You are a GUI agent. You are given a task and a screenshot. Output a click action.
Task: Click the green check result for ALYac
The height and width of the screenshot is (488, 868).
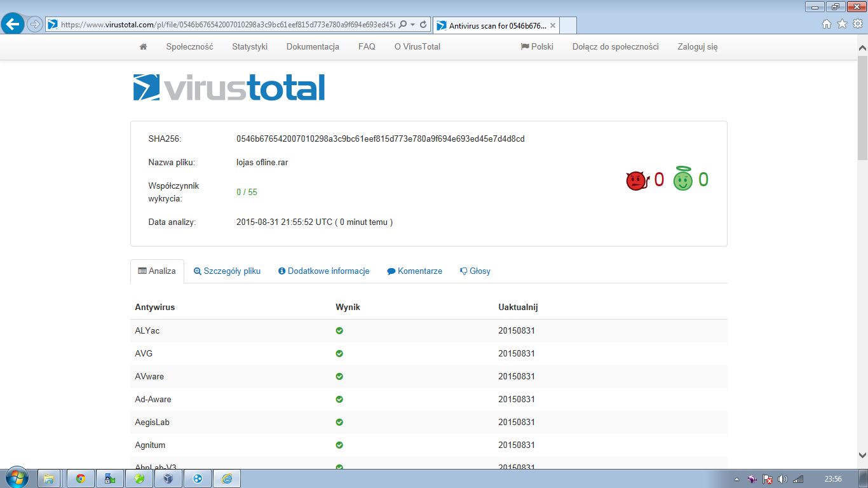pos(339,330)
